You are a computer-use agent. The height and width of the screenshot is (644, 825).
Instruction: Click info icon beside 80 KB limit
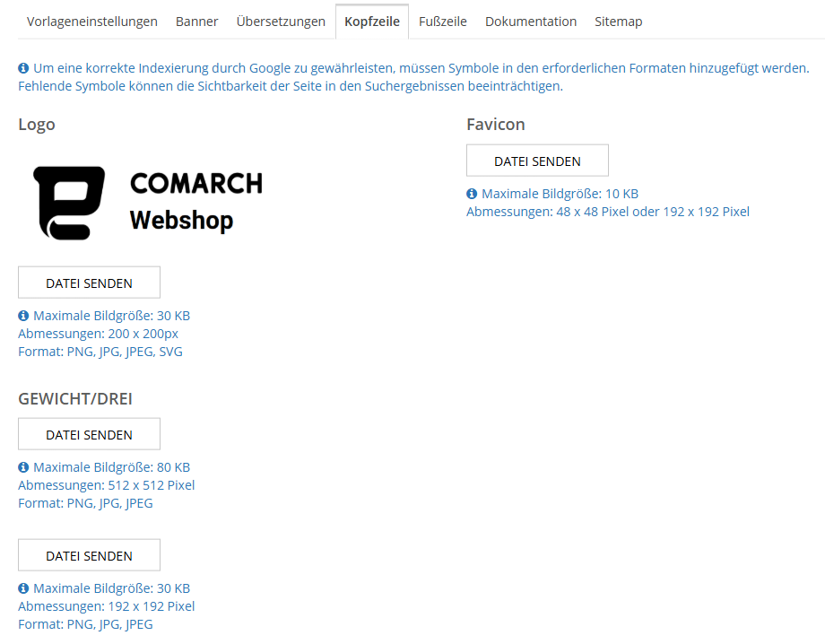click(x=23, y=467)
